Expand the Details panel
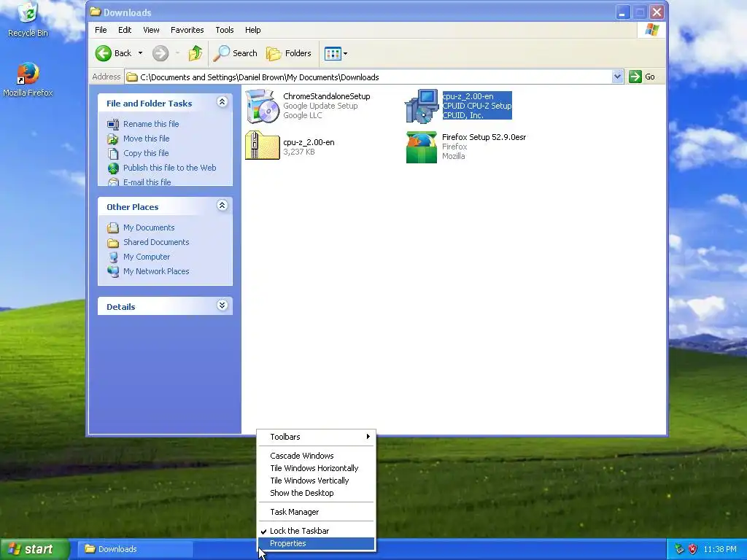 click(222, 306)
